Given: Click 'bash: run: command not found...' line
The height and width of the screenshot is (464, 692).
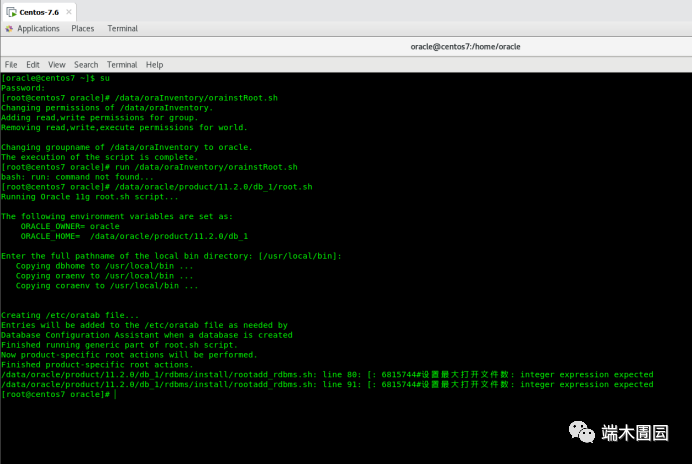Looking at the screenshot, I should (x=77, y=177).
